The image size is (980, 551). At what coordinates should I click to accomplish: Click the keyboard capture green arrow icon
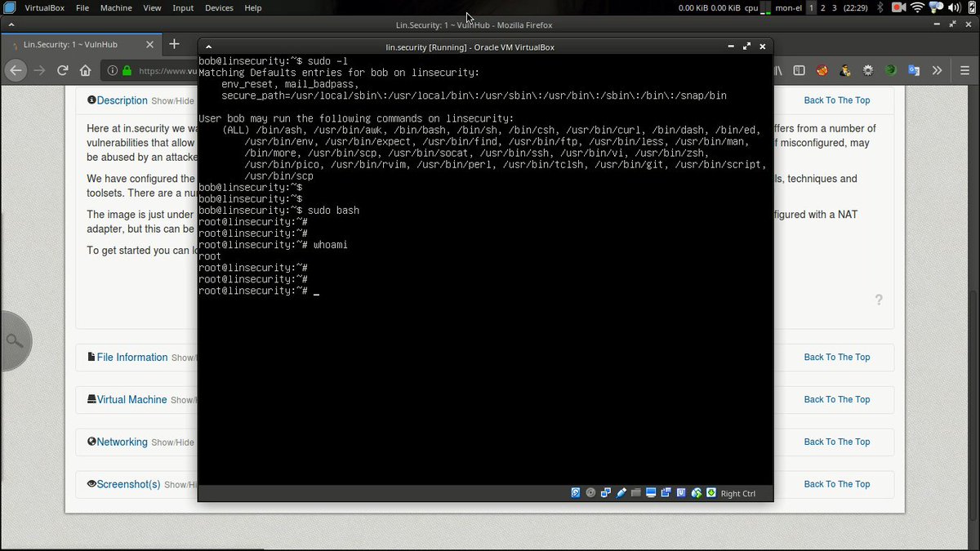(x=711, y=493)
